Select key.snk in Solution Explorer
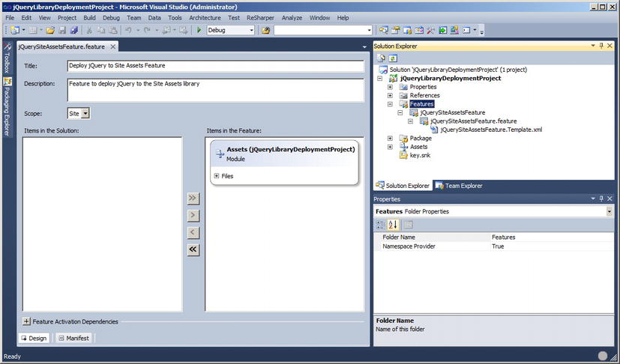620x364 pixels. coord(420,155)
